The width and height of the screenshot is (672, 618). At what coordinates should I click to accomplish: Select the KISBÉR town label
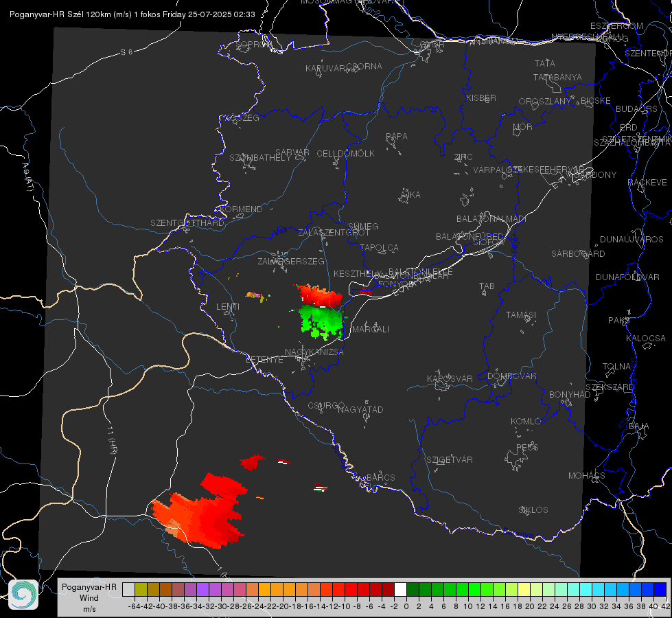click(481, 98)
